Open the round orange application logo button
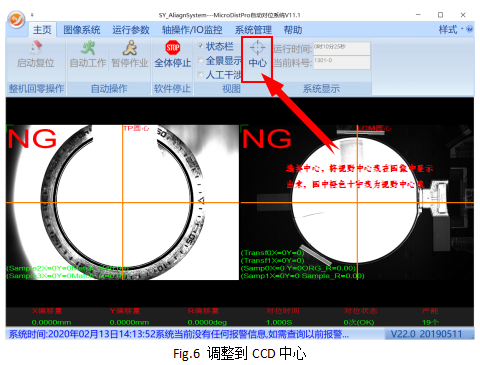480x365 pixels. coord(16,20)
